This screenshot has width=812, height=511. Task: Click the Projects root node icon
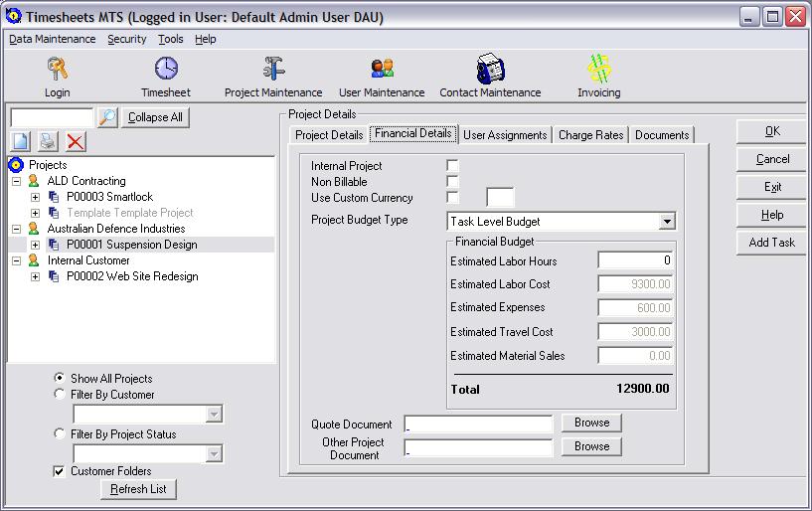coord(16,165)
